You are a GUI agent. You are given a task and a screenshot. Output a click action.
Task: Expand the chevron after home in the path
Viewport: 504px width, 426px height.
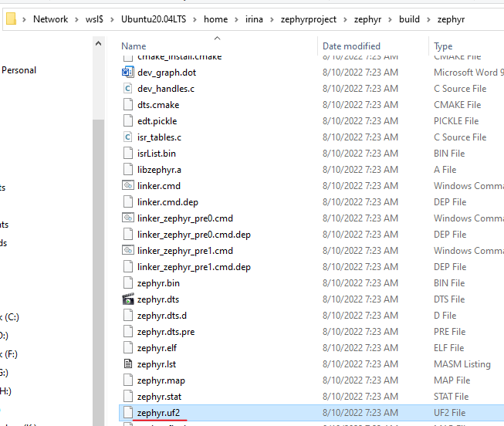(x=236, y=19)
